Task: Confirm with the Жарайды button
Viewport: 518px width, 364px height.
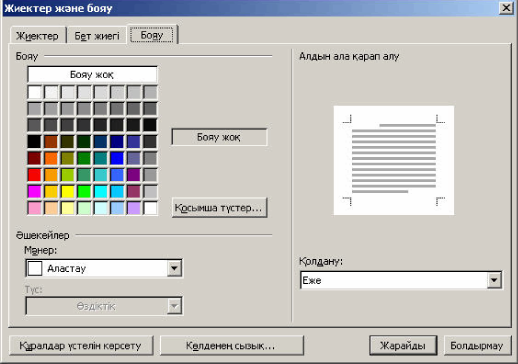Action: point(403,346)
